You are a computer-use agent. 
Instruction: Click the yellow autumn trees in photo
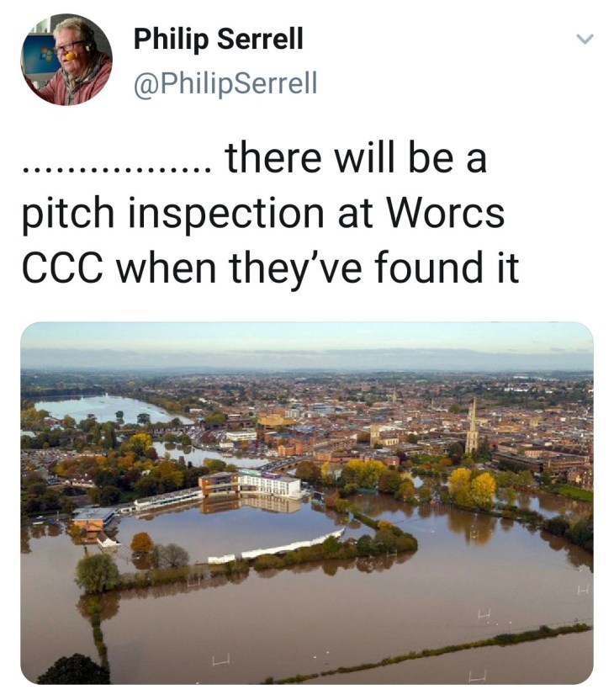[471, 488]
